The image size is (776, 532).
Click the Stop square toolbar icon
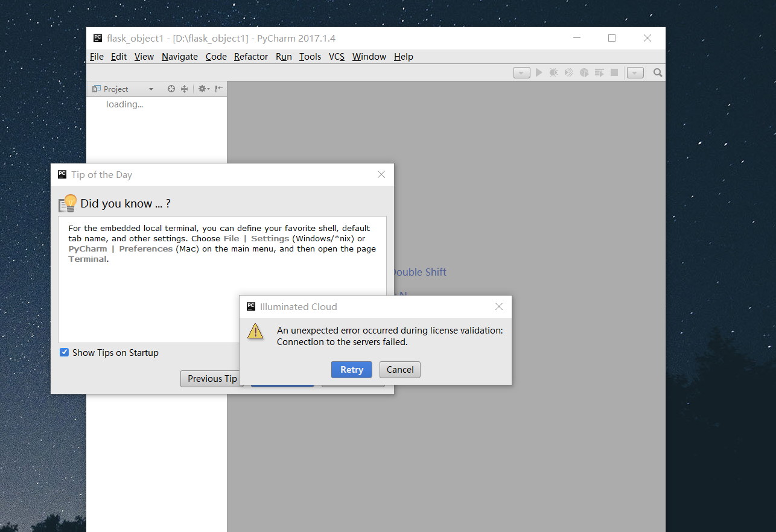[614, 72]
